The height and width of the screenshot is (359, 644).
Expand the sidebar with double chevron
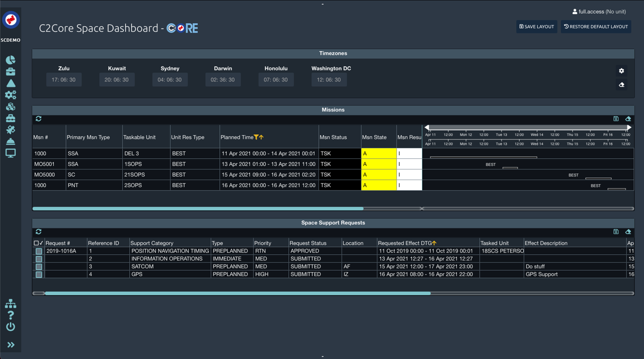tap(11, 345)
